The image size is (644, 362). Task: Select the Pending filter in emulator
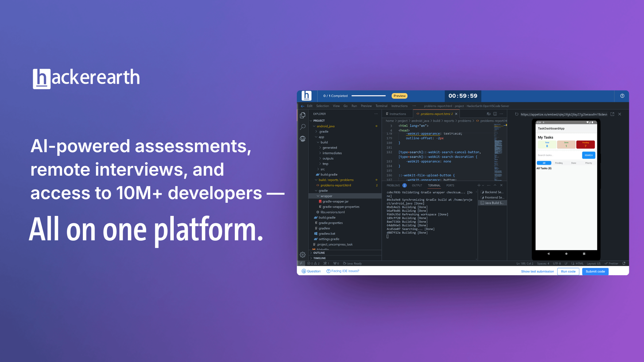click(559, 163)
